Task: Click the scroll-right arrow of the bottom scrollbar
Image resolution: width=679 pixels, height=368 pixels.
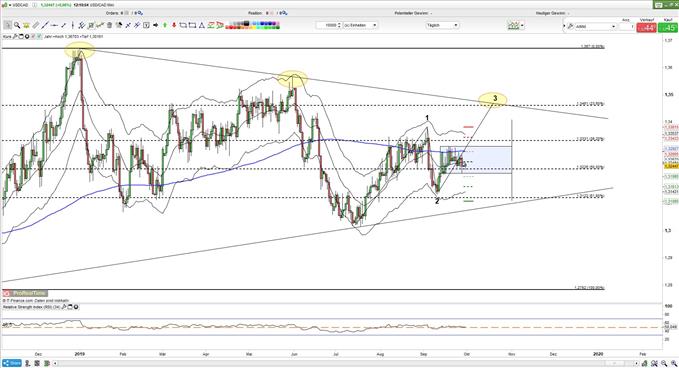Action: 637,363
